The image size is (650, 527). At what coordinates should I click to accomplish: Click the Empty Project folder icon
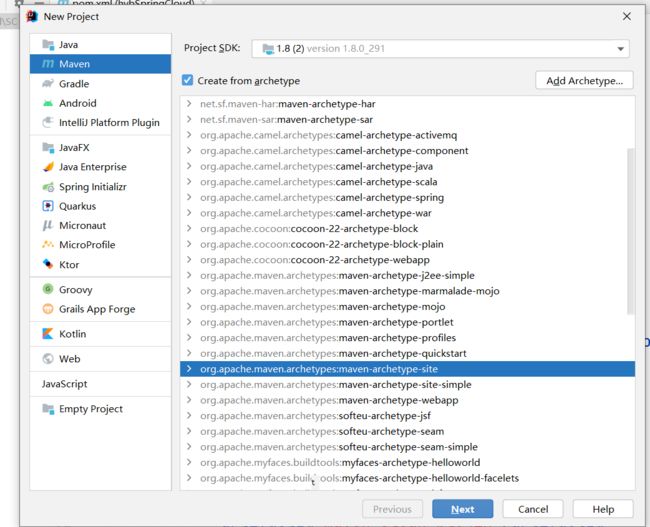[x=48, y=409]
